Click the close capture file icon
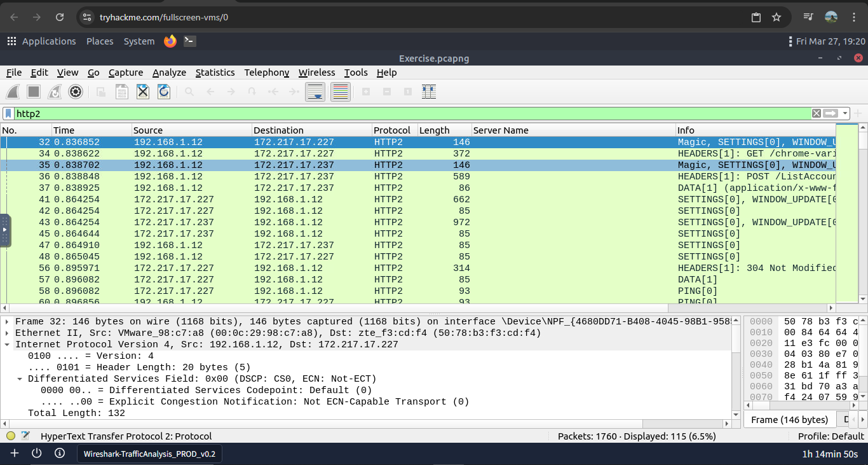Viewport: 868px width, 465px height. point(143,92)
